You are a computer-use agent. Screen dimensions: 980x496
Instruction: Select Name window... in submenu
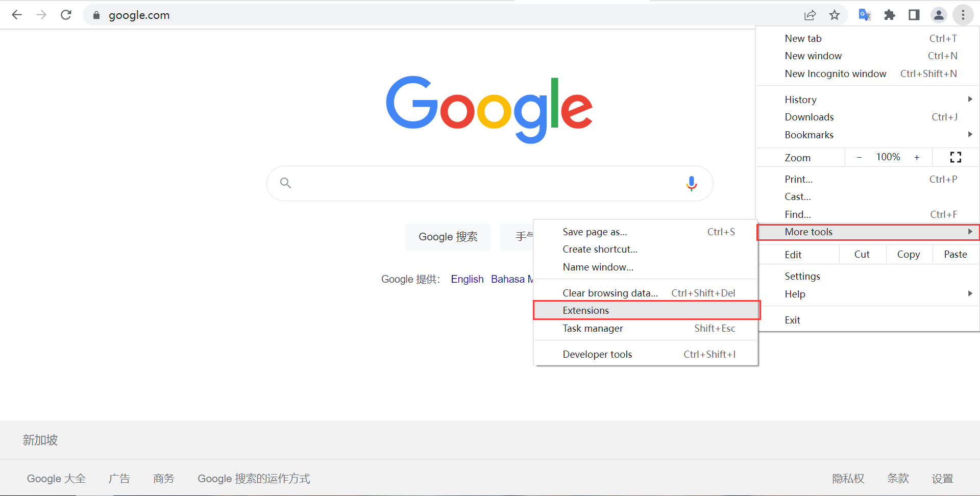(646, 267)
